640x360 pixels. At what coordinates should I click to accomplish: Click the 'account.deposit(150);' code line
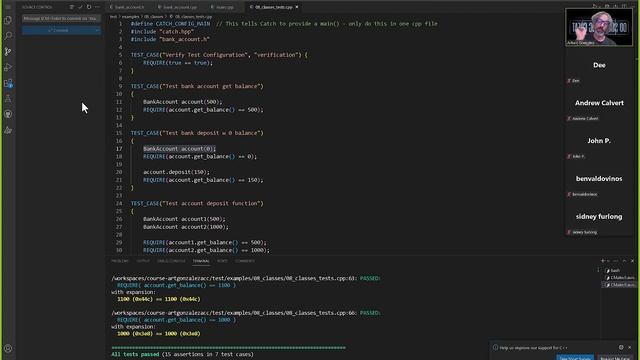coord(176,172)
